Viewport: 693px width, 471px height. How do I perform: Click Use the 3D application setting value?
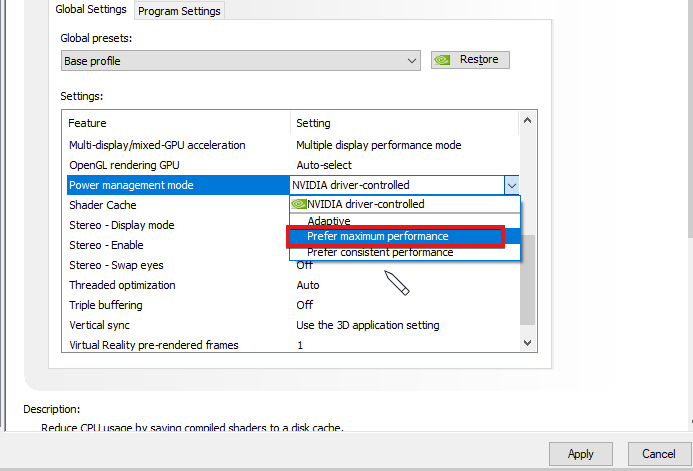(368, 325)
